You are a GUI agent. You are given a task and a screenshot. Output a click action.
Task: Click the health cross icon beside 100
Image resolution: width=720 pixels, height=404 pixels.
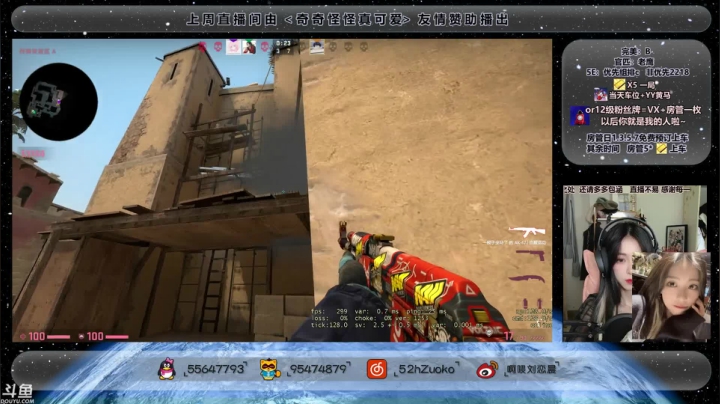[23, 337]
